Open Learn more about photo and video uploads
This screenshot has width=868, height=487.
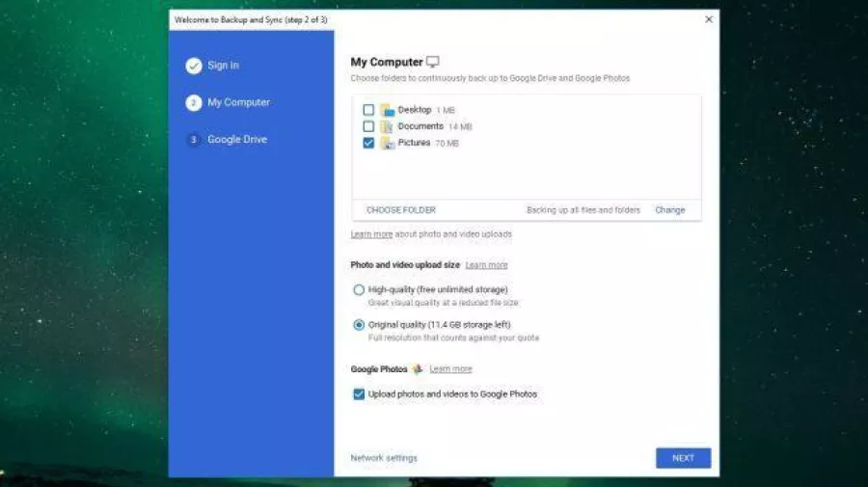pos(371,234)
